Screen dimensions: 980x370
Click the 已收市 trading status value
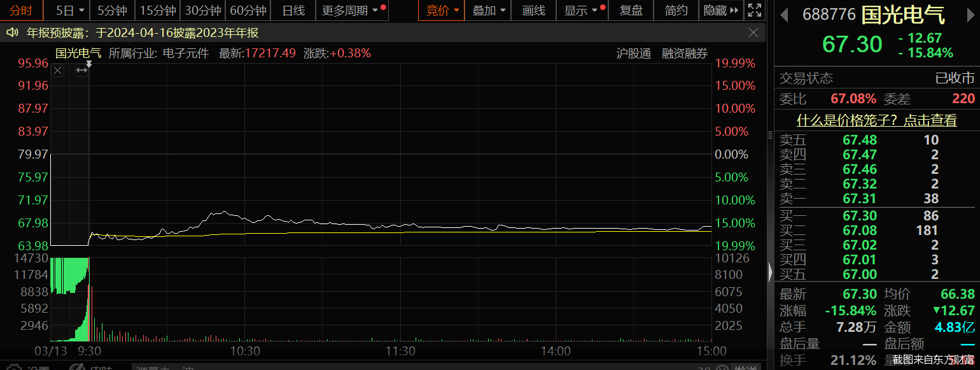coord(955,78)
